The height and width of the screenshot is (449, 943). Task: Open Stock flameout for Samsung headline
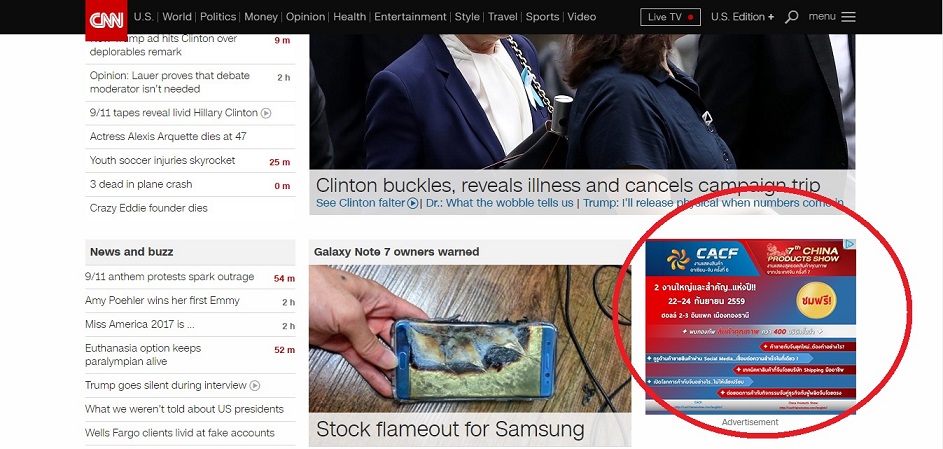click(450, 429)
